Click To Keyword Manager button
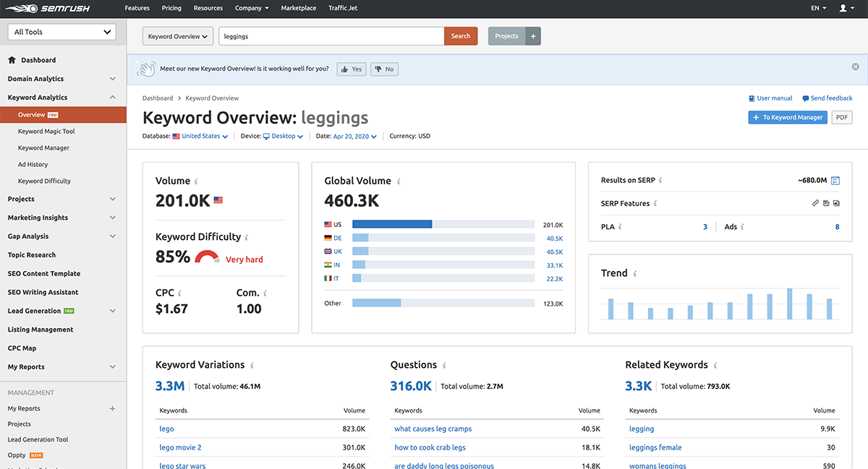The height and width of the screenshot is (469, 868). (x=788, y=117)
